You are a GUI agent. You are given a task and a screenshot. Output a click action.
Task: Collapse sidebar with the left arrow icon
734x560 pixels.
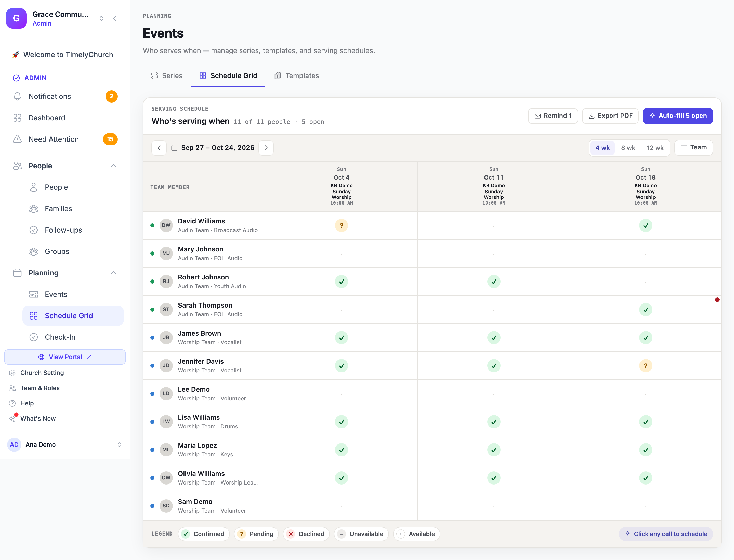(x=115, y=18)
